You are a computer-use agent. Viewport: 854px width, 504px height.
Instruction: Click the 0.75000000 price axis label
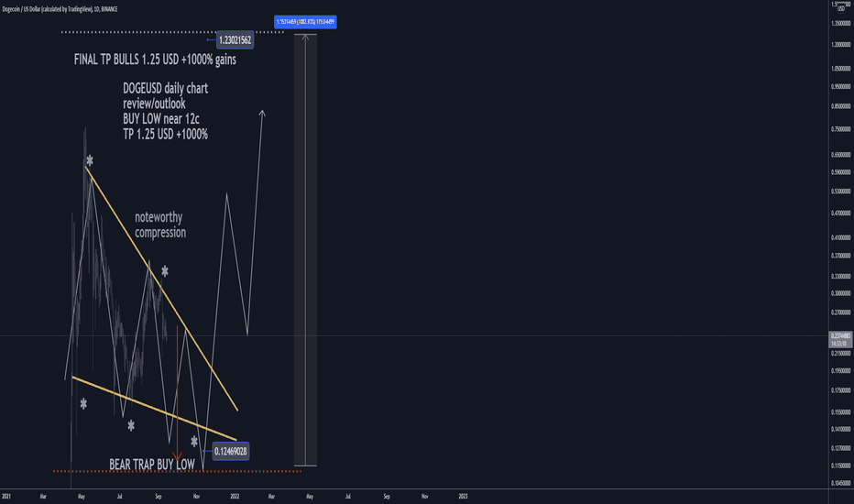[841, 129]
